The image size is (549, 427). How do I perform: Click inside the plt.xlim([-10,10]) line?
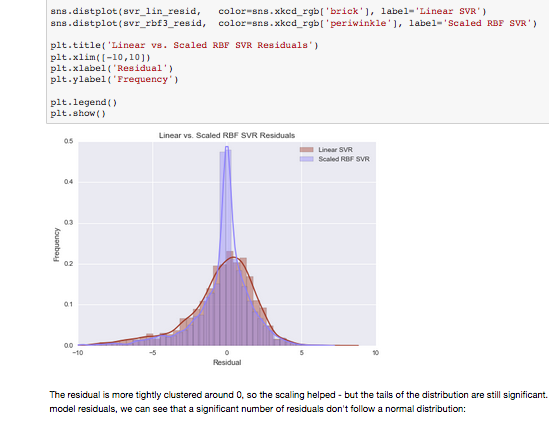click(x=100, y=57)
